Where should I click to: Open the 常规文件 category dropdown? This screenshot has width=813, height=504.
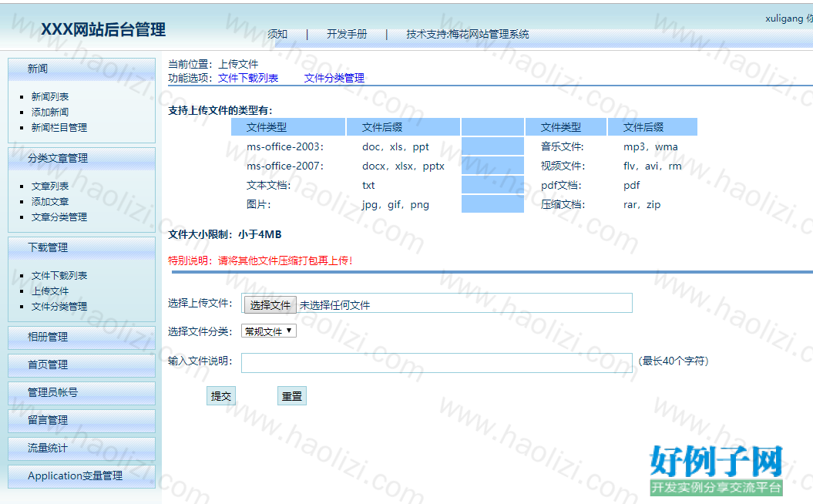(269, 331)
